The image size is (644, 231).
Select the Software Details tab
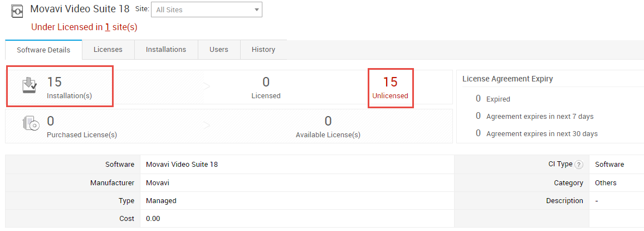[43, 50]
